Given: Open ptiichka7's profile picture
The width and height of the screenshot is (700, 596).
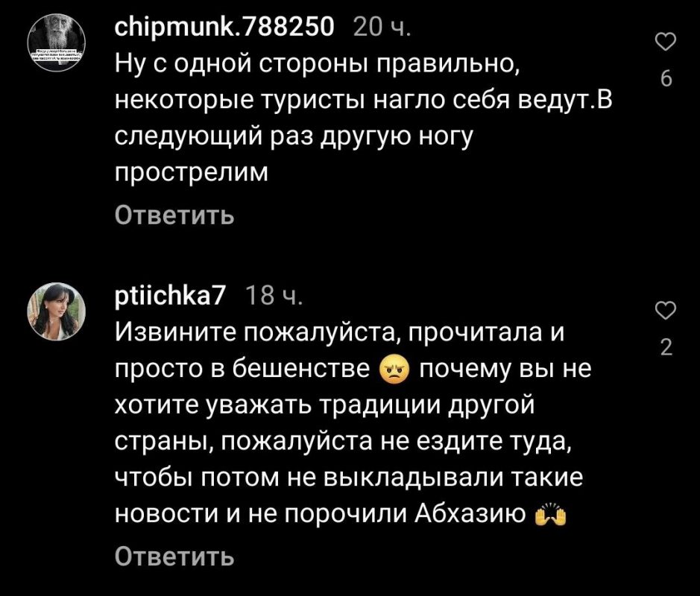Looking at the screenshot, I should 57,311.
